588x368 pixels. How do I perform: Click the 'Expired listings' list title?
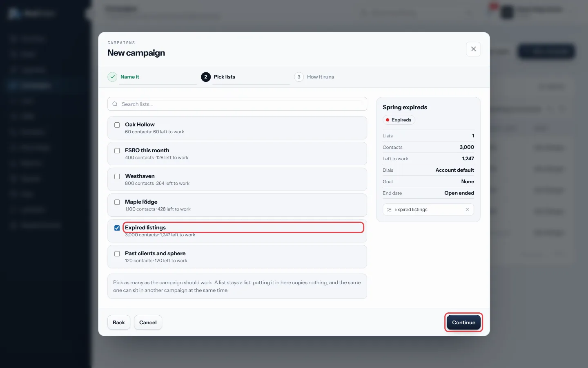click(x=145, y=227)
